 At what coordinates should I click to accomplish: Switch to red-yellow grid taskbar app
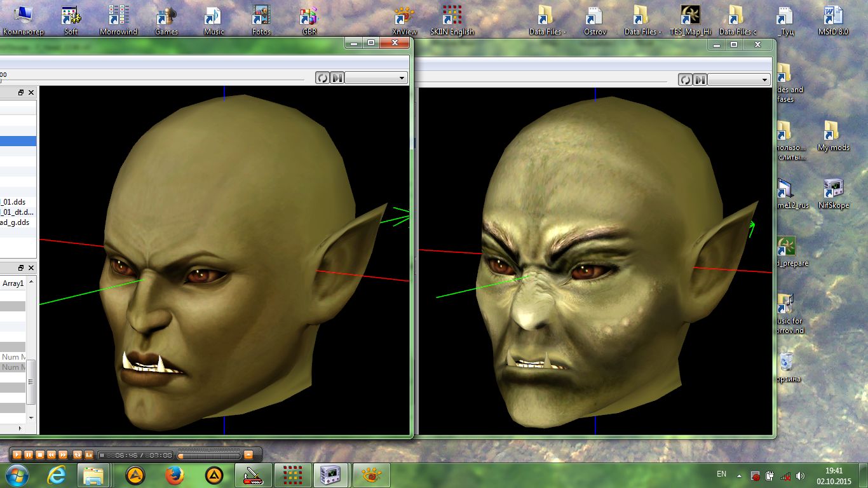pyautogui.click(x=292, y=475)
